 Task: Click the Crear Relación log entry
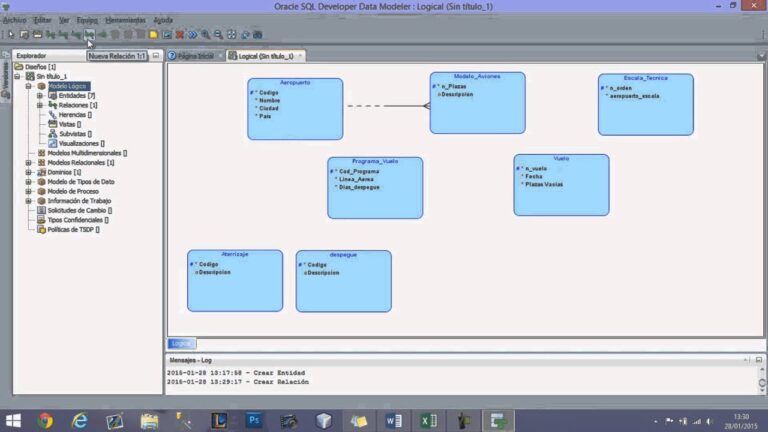coord(238,382)
